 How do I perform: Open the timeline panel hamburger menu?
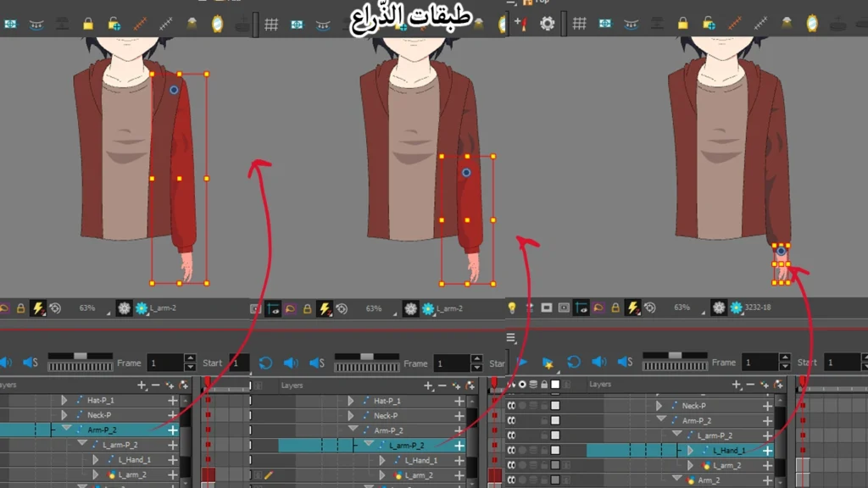point(512,337)
